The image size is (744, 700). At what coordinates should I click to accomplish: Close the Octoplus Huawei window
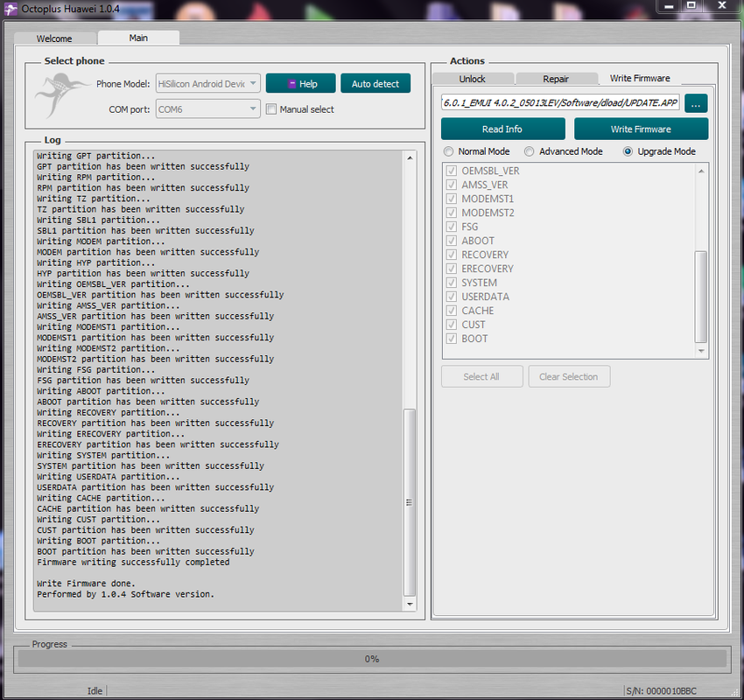tap(722, 6)
